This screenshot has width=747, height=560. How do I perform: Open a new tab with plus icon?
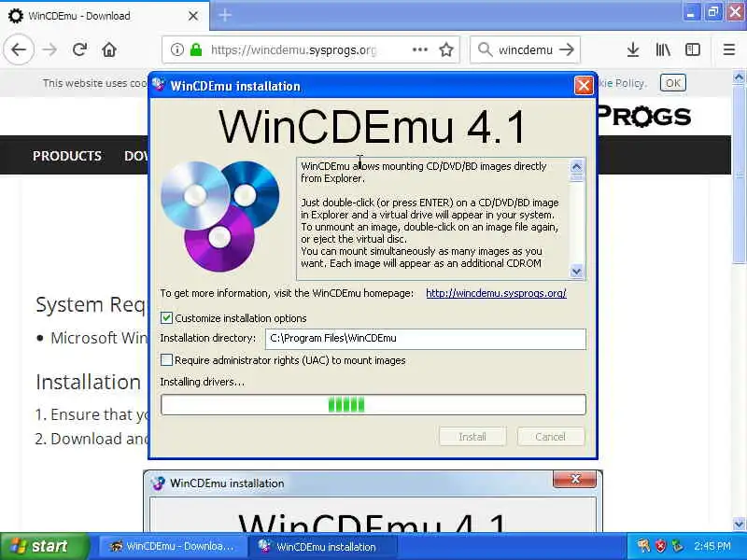click(x=225, y=15)
